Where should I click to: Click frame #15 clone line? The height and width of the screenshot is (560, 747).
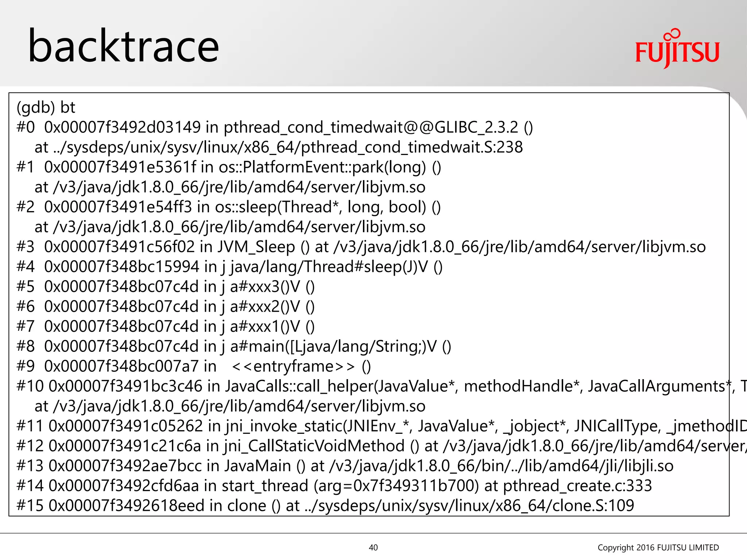click(325, 506)
